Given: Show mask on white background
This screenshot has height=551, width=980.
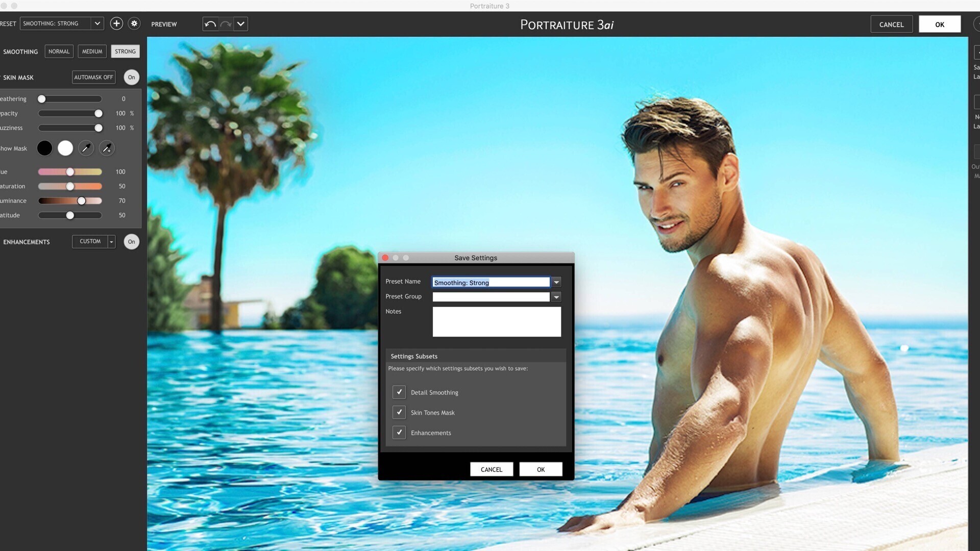Looking at the screenshot, I should tap(65, 148).
